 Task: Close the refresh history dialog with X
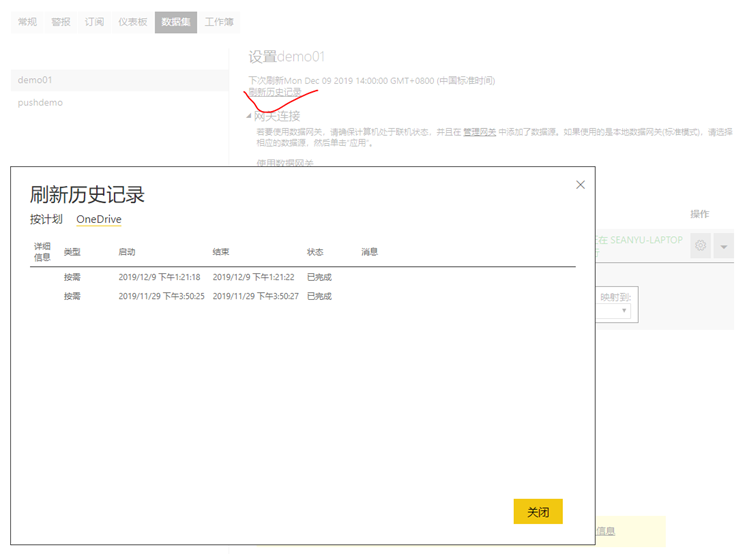[x=580, y=185]
